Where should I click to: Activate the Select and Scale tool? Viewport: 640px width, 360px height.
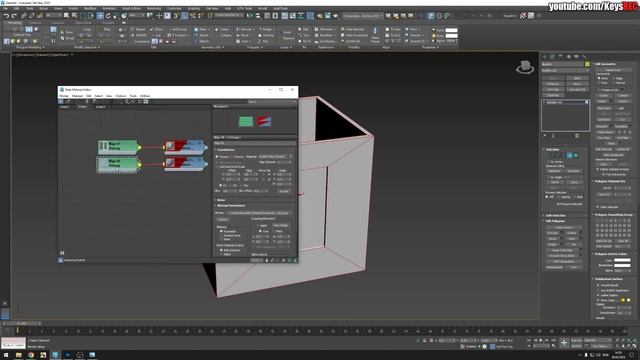tap(116, 16)
